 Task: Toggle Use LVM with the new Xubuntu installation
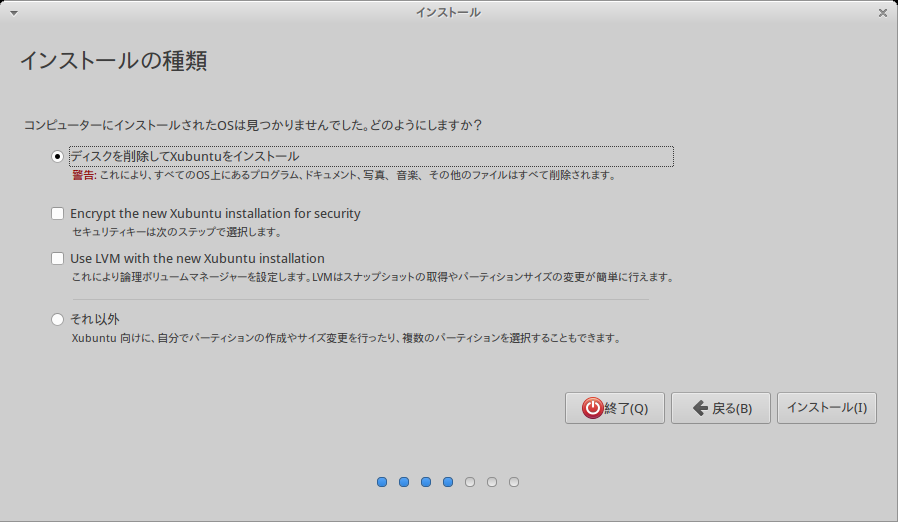coord(57,258)
